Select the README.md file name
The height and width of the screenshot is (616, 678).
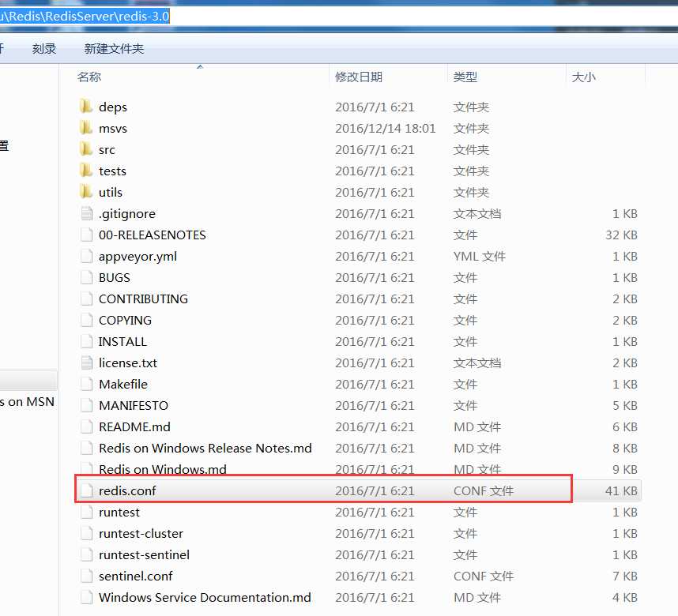pos(134,426)
